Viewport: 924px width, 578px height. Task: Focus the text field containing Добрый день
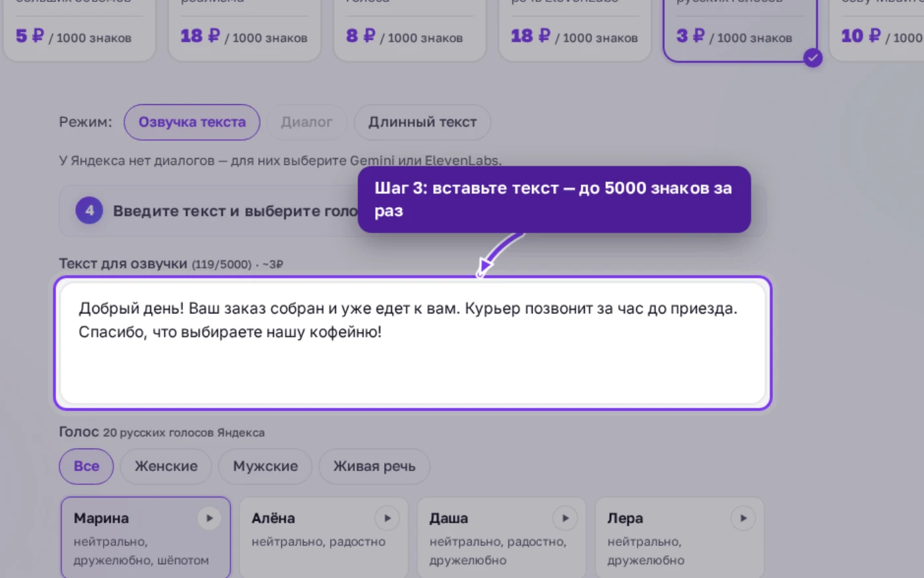click(x=413, y=343)
